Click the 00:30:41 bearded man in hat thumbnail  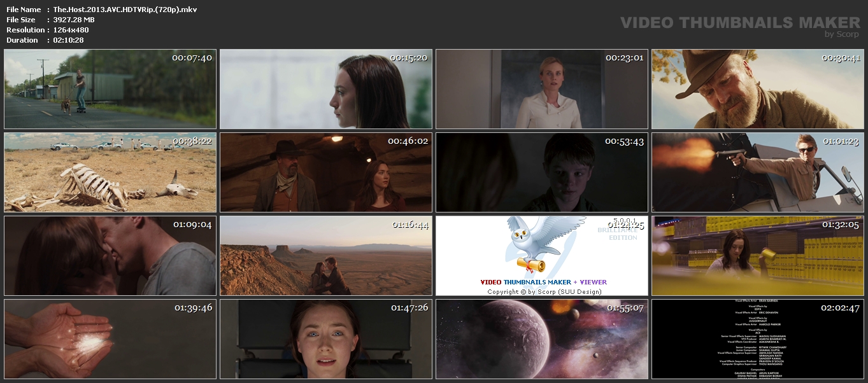tap(757, 89)
